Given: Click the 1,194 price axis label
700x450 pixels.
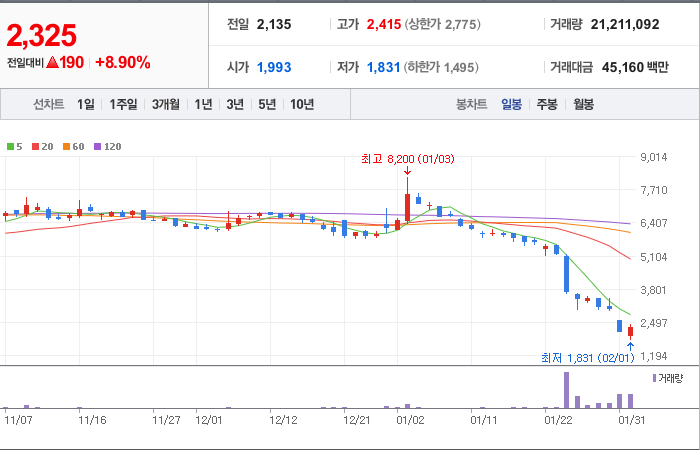Looking at the screenshot, I should [654, 356].
